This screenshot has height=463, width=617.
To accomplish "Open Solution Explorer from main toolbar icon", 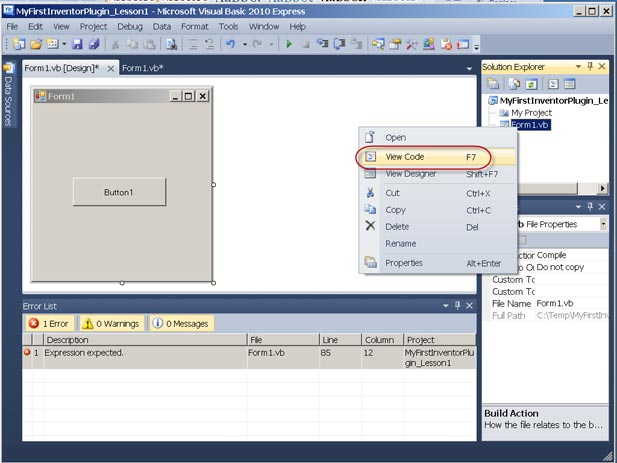I will point(378,44).
